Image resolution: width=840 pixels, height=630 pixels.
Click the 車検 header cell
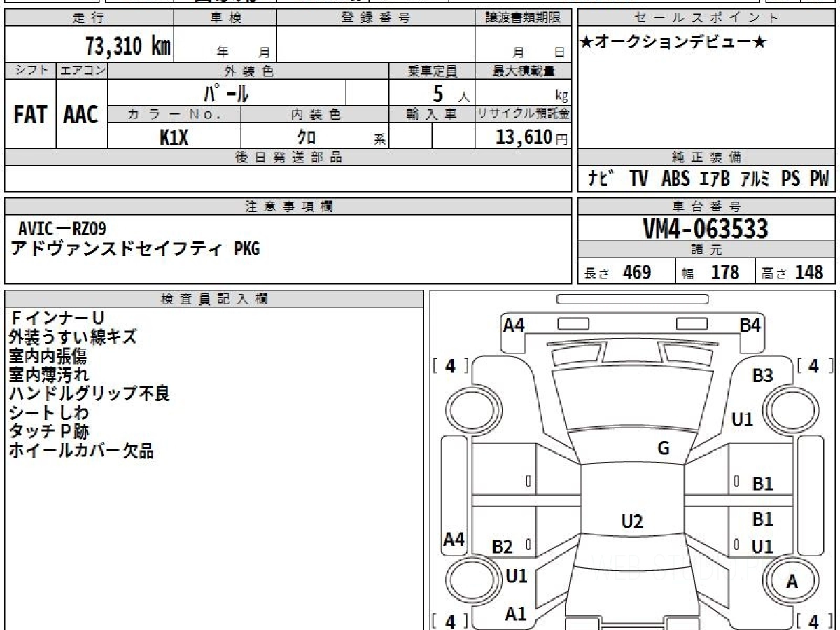pyautogui.click(x=225, y=19)
